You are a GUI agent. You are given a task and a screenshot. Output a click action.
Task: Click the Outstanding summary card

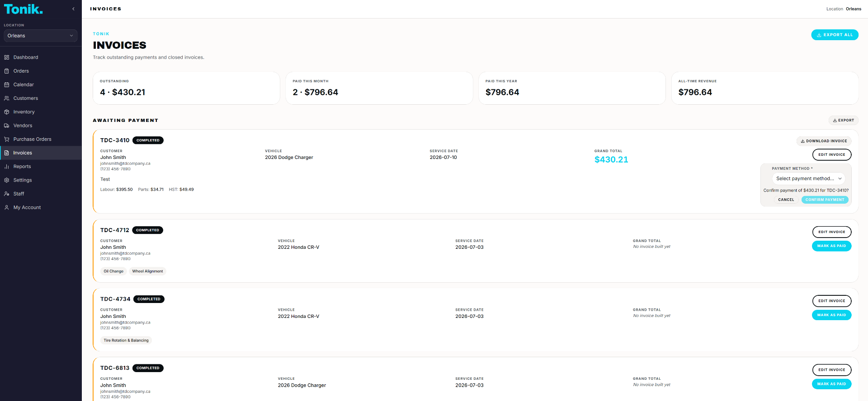coord(186,88)
